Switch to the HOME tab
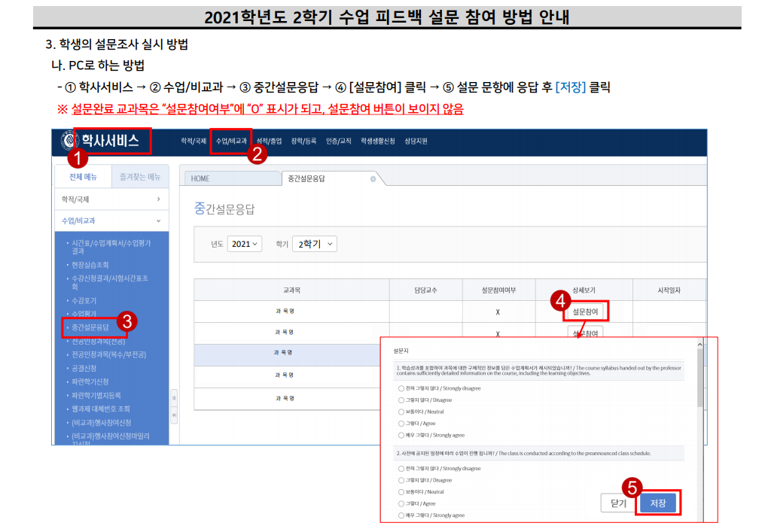This screenshot has width=768, height=532. click(200, 178)
